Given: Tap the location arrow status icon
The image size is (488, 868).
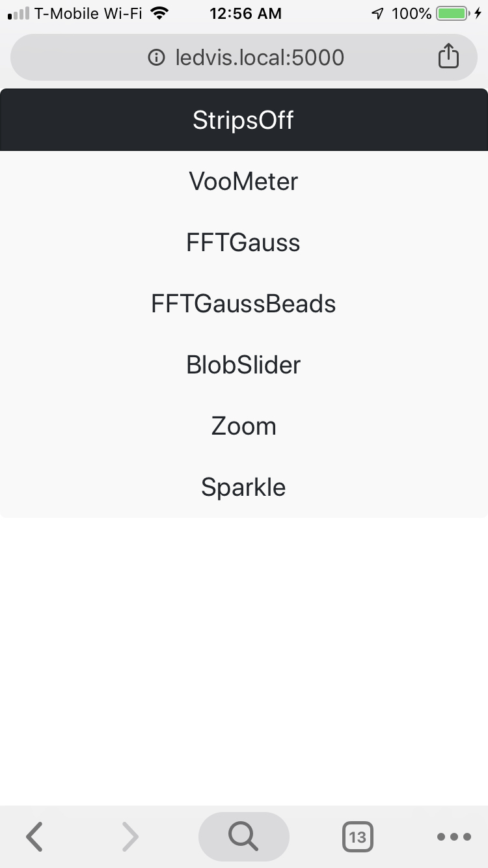Looking at the screenshot, I should tap(378, 13).
